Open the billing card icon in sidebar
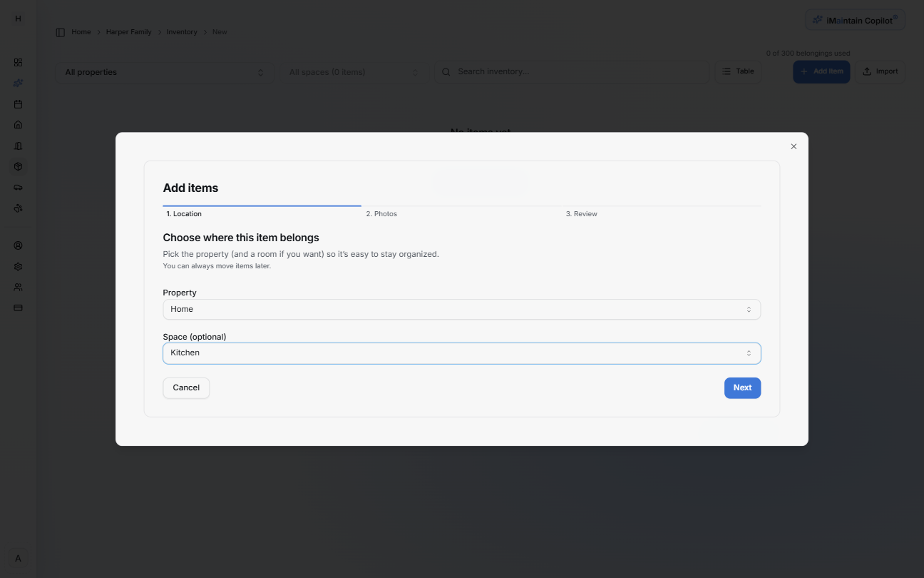Screen dimensions: 924x578 tap(18, 308)
